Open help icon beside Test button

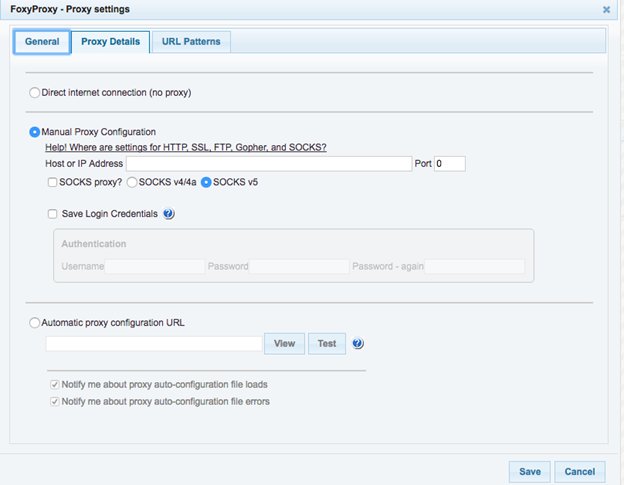click(357, 343)
